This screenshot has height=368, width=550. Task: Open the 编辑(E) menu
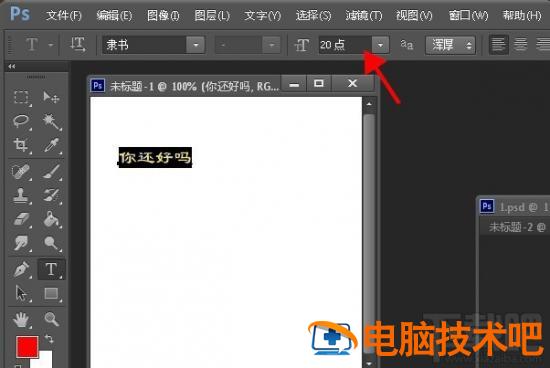point(114,16)
